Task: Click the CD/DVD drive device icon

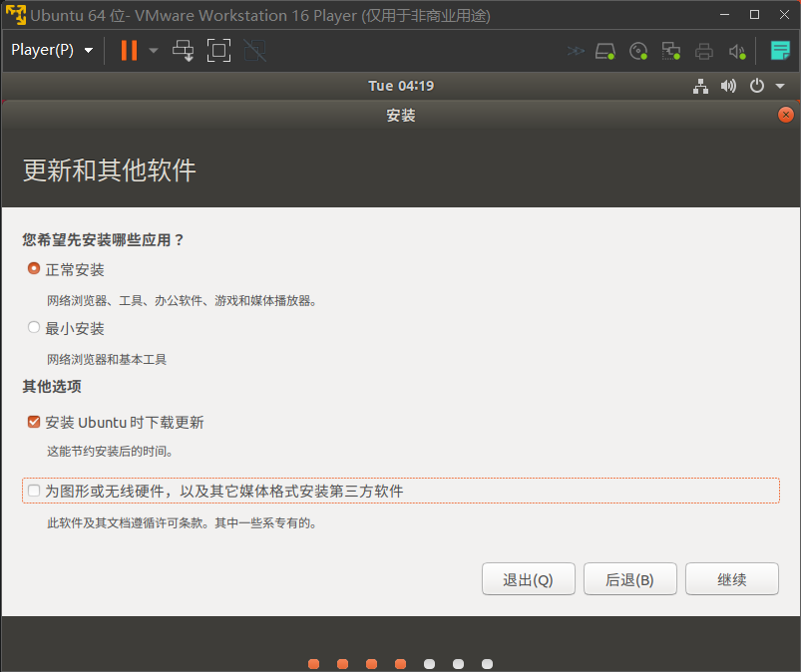Action: [638, 51]
